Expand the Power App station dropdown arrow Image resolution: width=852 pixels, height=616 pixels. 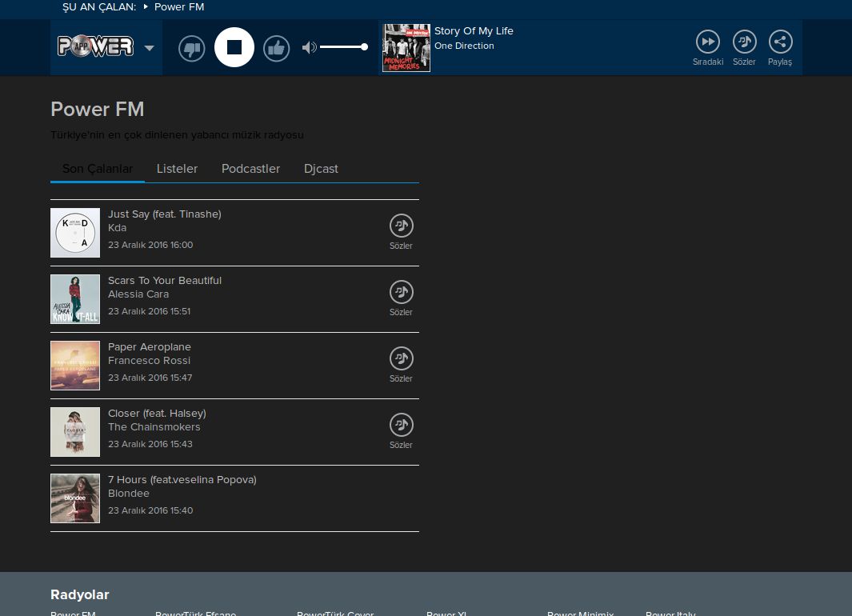pos(150,48)
